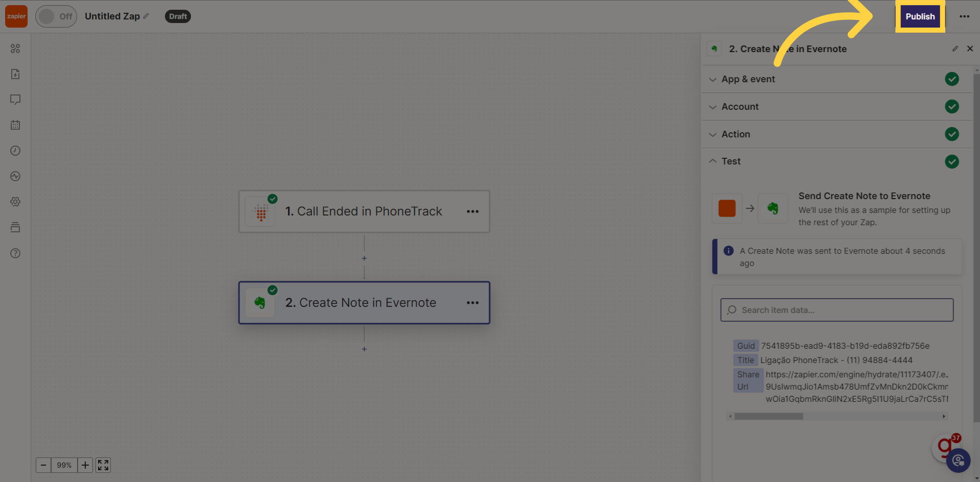Click the Publish button
Viewport: 980px width, 482px height.
[920, 16]
